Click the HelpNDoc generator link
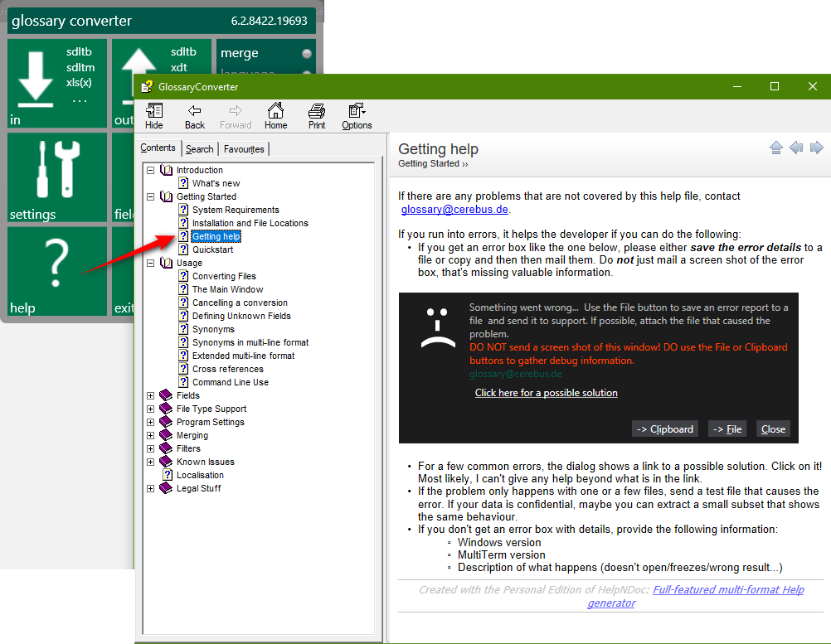 [x=728, y=589]
